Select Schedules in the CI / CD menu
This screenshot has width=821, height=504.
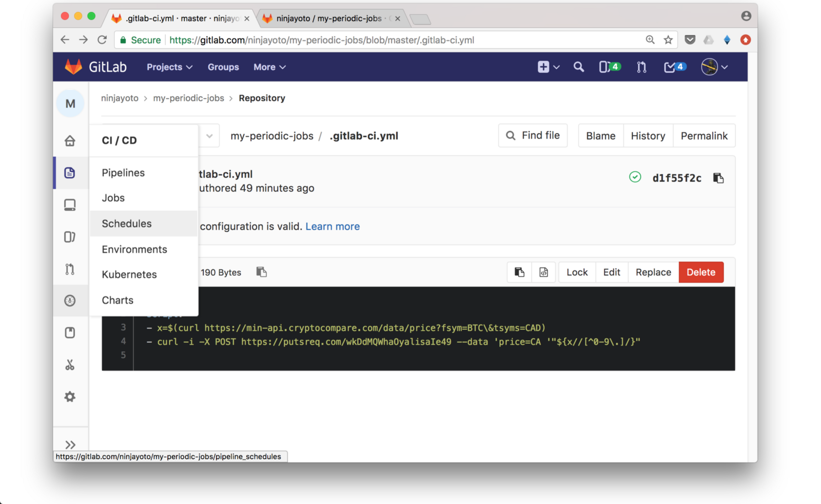click(x=127, y=224)
